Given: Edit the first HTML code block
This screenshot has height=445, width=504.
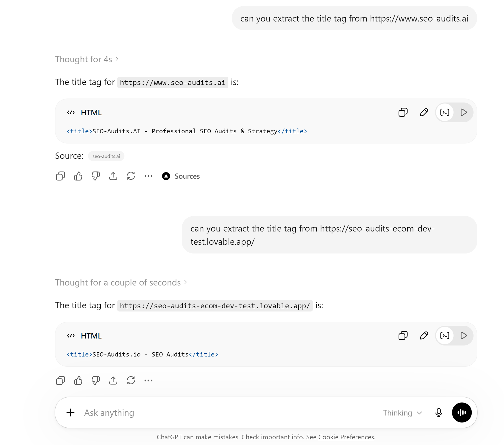Looking at the screenshot, I should 424,112.
